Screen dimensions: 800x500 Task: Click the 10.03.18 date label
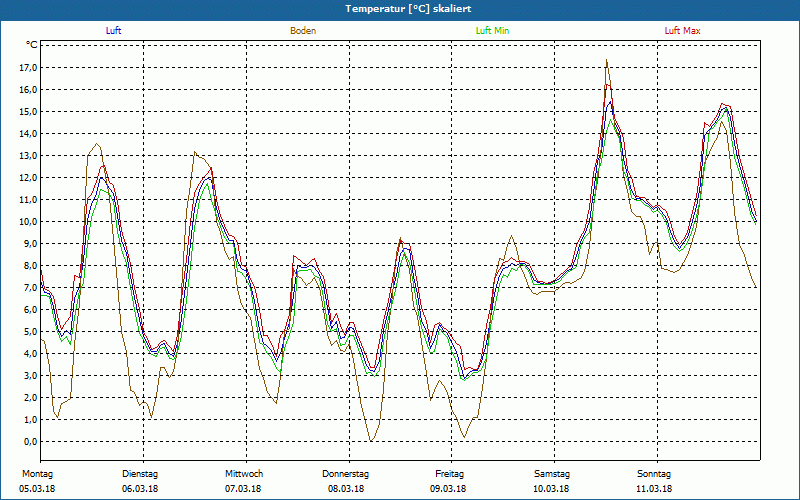tap(551, 489)
